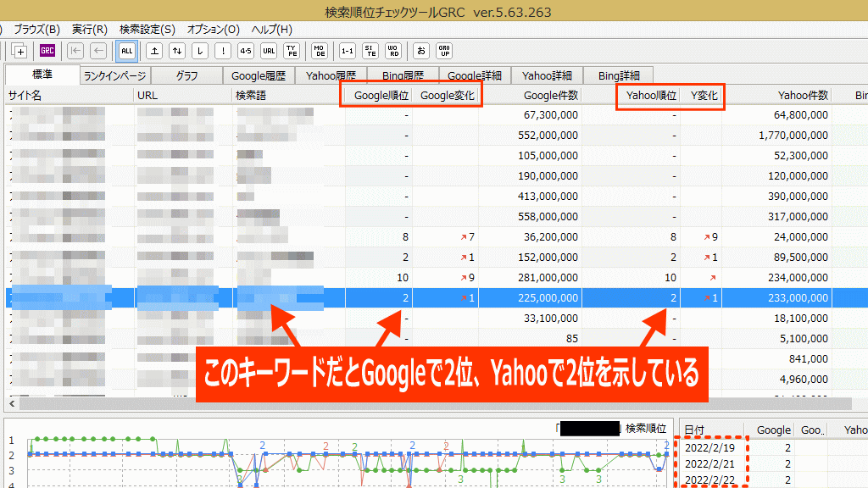The image size is (868, 488).
Task: Click the URL toolbar icon
Action: 269,51
